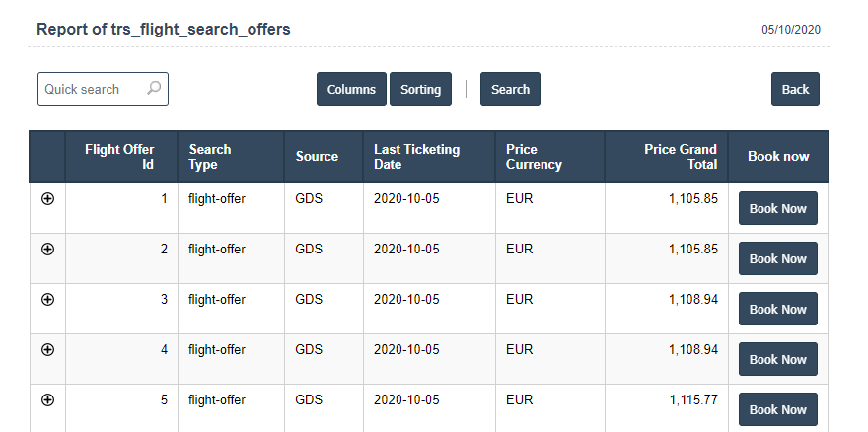Book Now for flight offer 2
Image resolution: width=868 pixels, height=432 pixels.
point(777,259)
